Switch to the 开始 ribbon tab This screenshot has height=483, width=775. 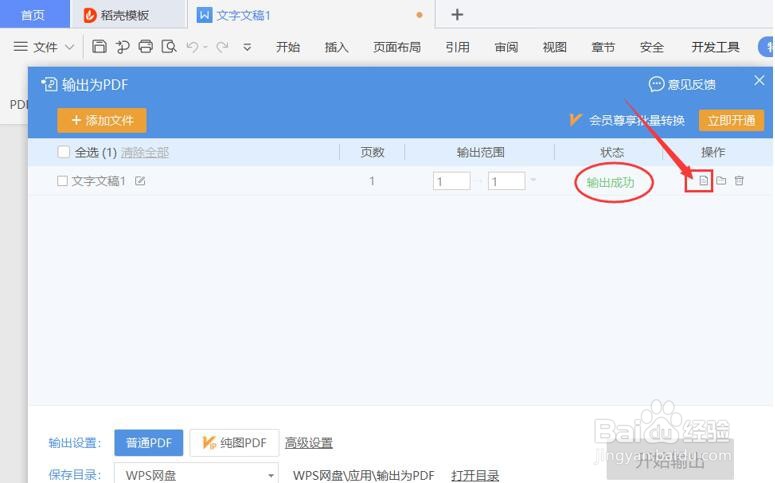pyautogui.click(x=288, y=47)
